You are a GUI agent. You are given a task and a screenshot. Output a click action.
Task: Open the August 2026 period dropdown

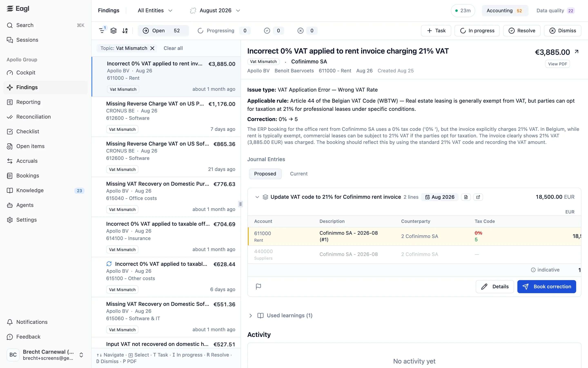[215, 10]
